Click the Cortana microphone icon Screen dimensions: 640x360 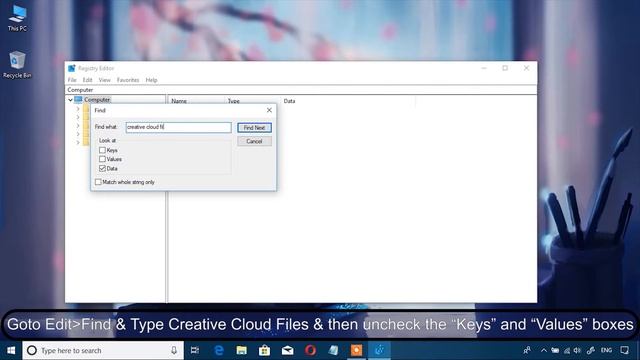pos(174,350)
